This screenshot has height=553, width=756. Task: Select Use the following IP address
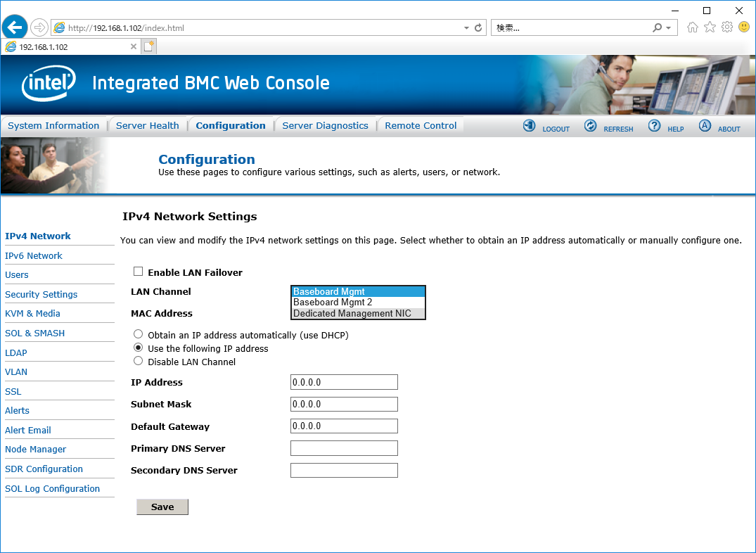click(x=139, y=348)
